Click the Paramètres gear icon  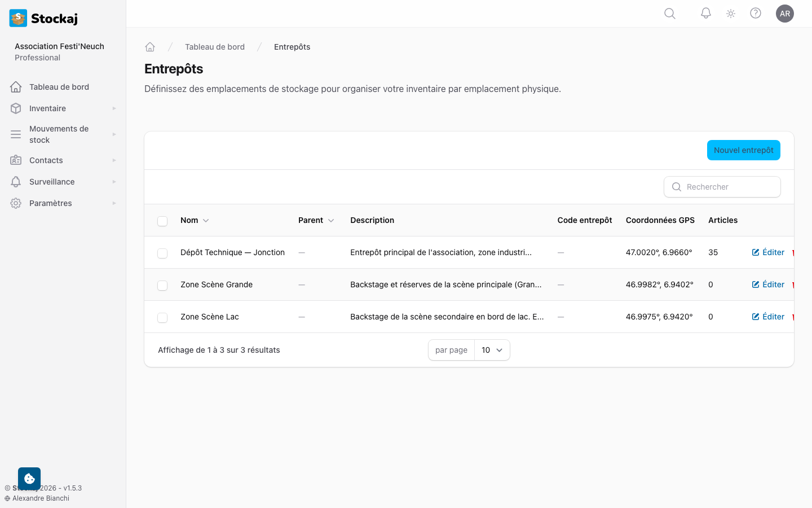tap(16, 203)
